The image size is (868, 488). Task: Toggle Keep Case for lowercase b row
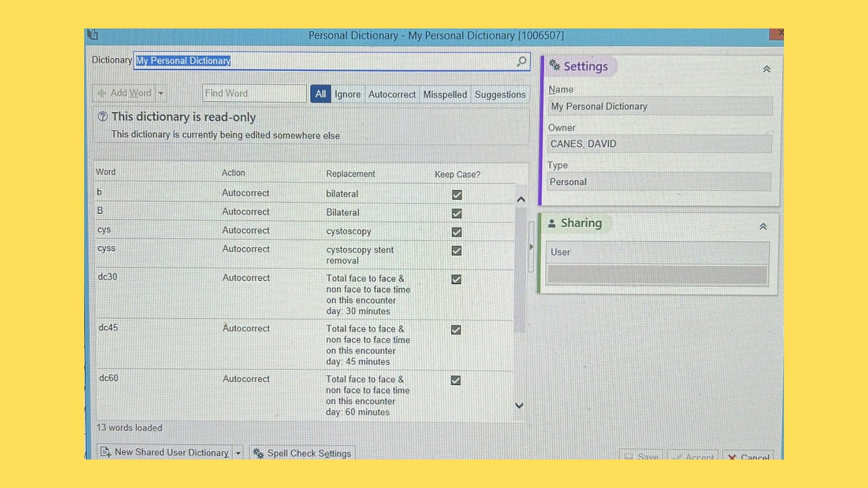pos(457,195)
